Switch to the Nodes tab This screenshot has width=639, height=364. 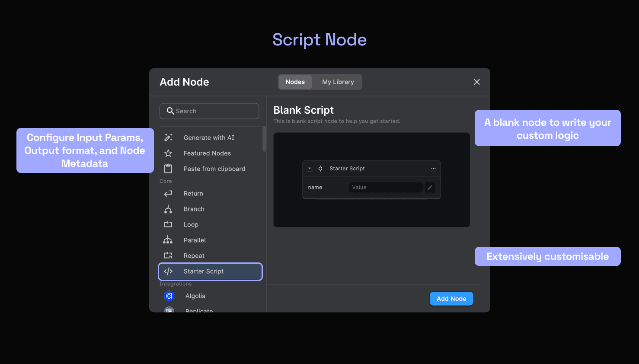coord(295,82)
